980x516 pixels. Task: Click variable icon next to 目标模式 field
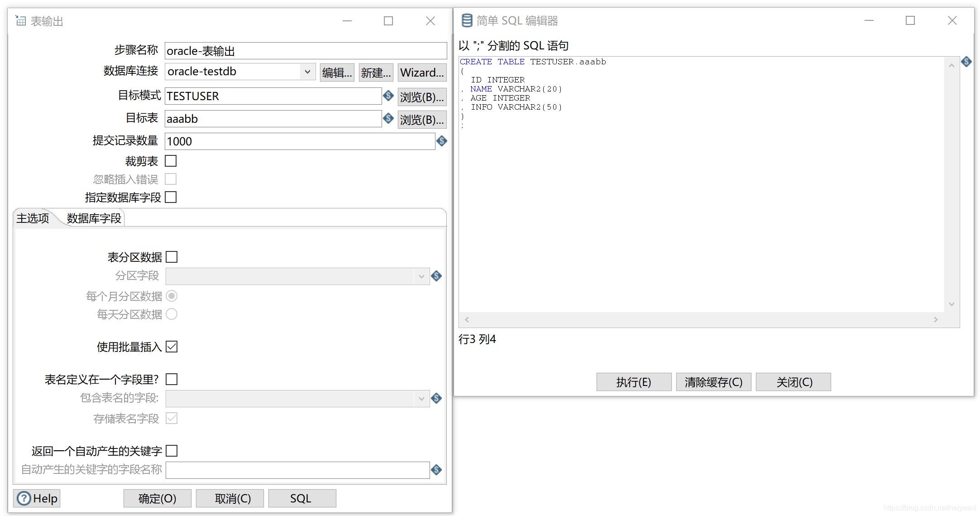[x=388, y=96]
